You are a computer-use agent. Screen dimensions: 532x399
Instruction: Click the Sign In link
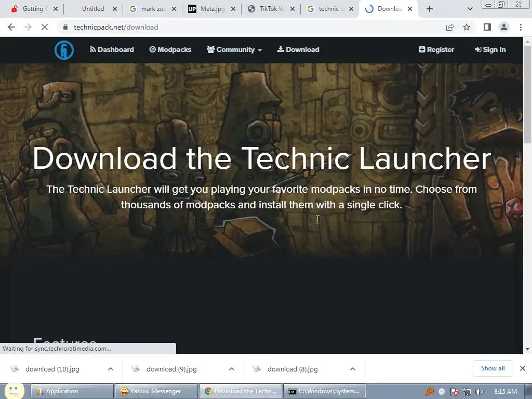(490, 49)
